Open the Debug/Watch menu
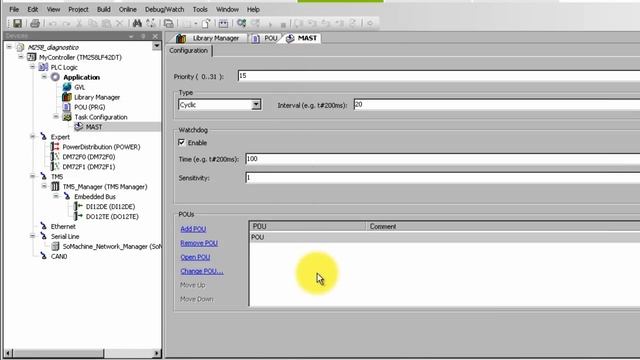 coord(164,9)
